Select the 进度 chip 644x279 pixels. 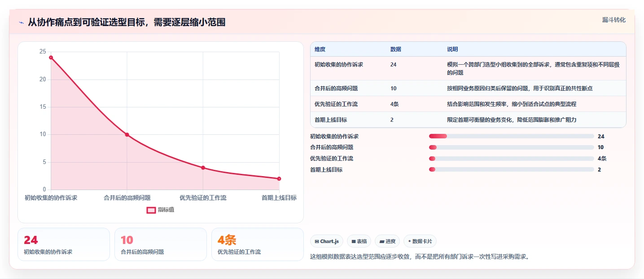[387, 241]
